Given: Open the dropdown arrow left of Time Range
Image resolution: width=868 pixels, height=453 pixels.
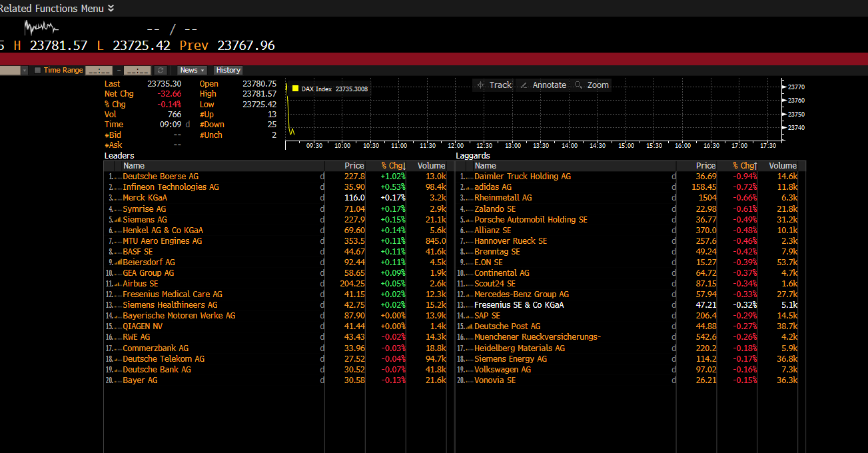Looking at the screenshot, I should pyautogui.click(x=25, y=70).
